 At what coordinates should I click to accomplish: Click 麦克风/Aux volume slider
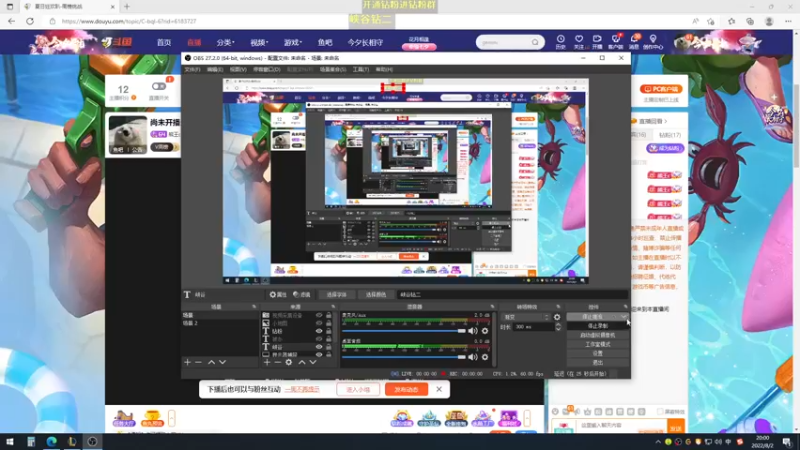coord(404,331)
